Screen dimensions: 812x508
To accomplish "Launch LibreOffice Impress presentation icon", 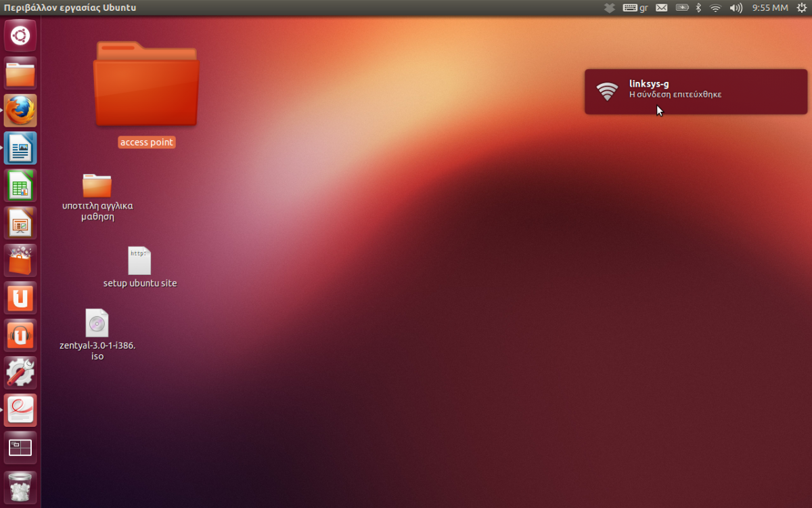I will pyautogui.click(x=20, y=223).
